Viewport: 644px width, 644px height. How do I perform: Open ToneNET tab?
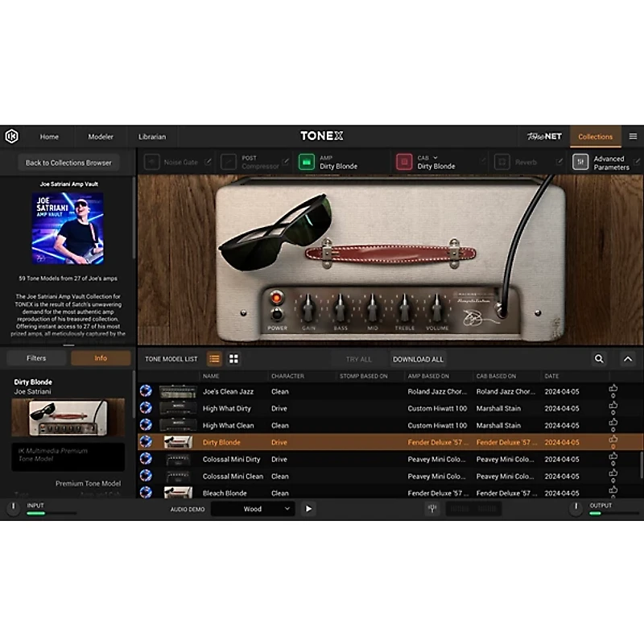(x=545, y=136)
